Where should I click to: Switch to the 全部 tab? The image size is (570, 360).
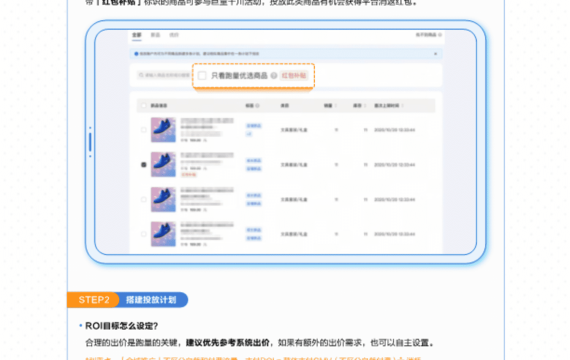[x=137, y=35]
